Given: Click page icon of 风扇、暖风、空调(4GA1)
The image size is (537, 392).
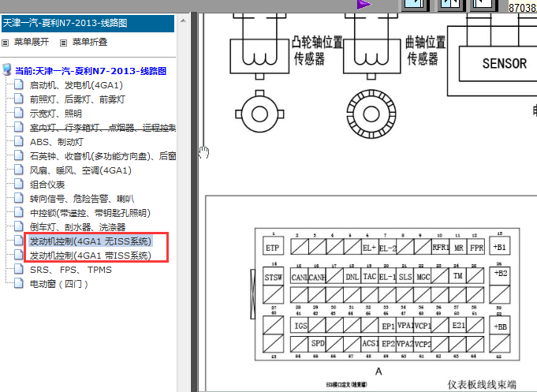Looking at the screenshot, I should [19, 170].
